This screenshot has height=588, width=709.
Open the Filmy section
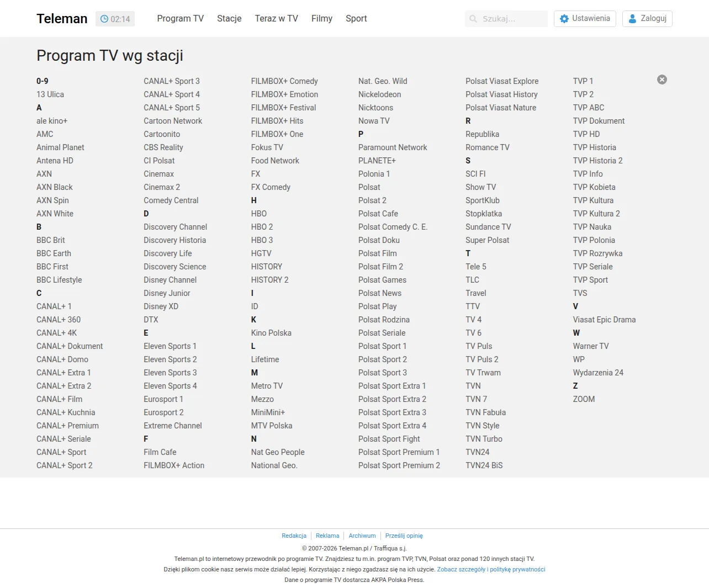(x=322, y=19)
